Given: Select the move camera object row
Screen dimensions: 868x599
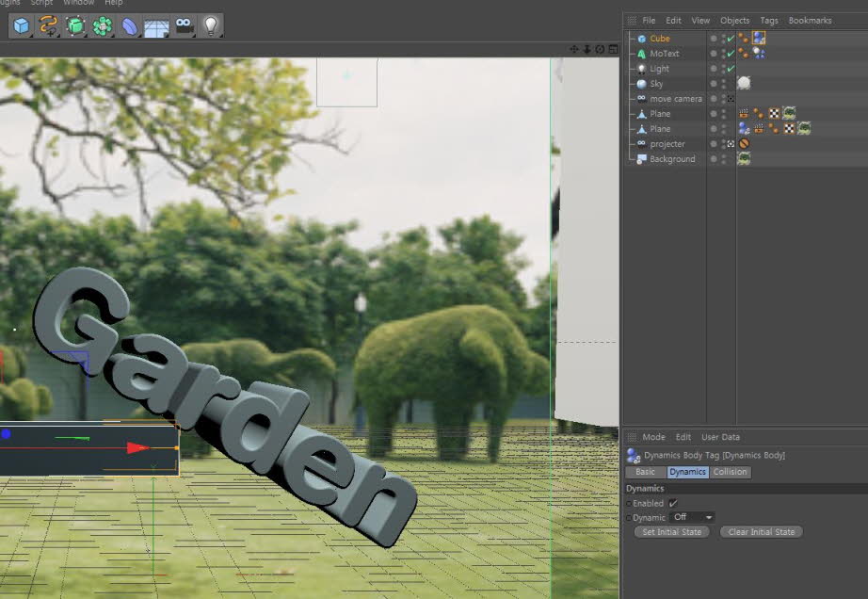Looking at the screenshot, I should tap(676, 99).
